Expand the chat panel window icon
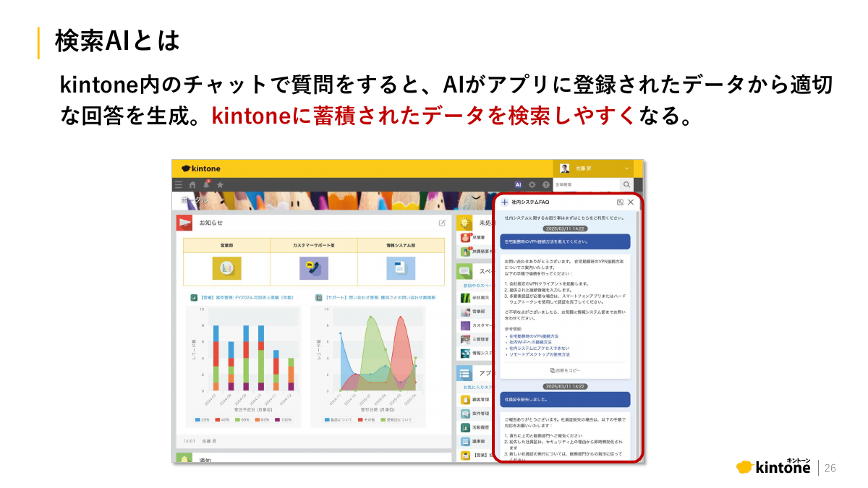This screenshot has width=868, height=488. [620, 202]
